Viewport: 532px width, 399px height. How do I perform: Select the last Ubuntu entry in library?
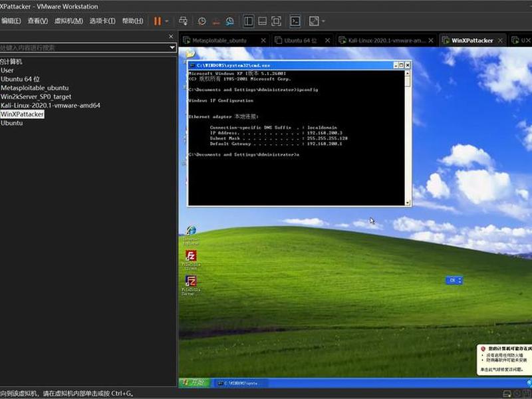click(x=12, y=123)
